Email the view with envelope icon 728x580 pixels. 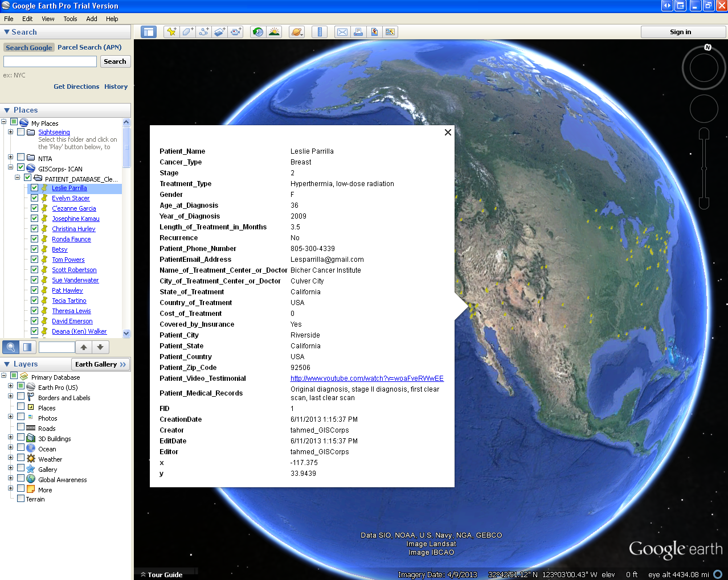coord(342,32)
